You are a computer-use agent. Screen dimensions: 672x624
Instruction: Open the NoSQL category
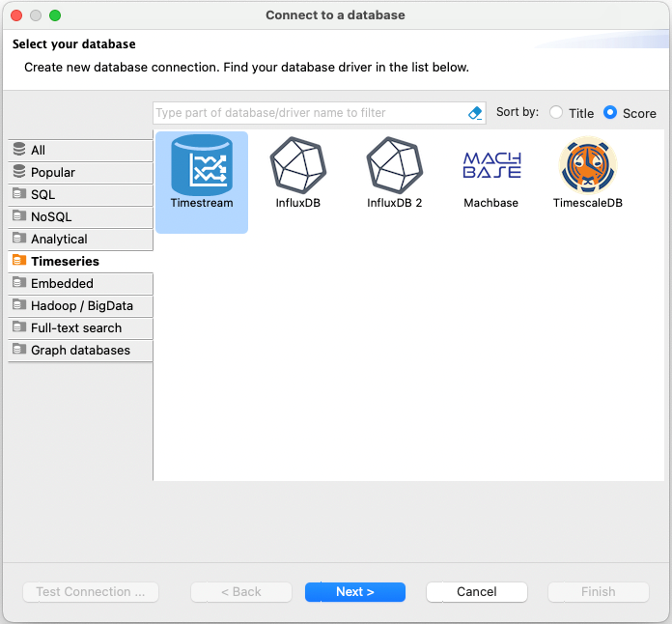point(80,217)
